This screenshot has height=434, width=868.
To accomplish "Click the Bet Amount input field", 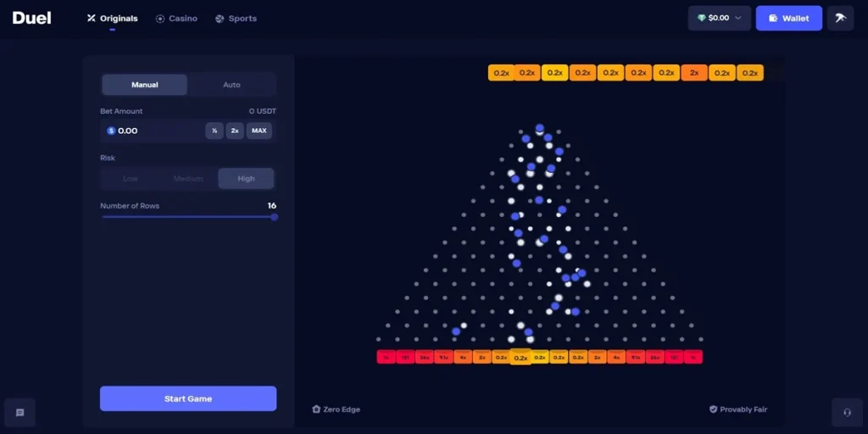I will pos(157,131).
